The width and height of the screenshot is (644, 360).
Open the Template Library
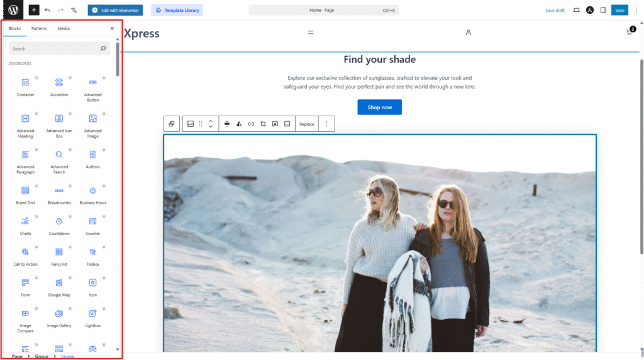(x=177, y=10)
